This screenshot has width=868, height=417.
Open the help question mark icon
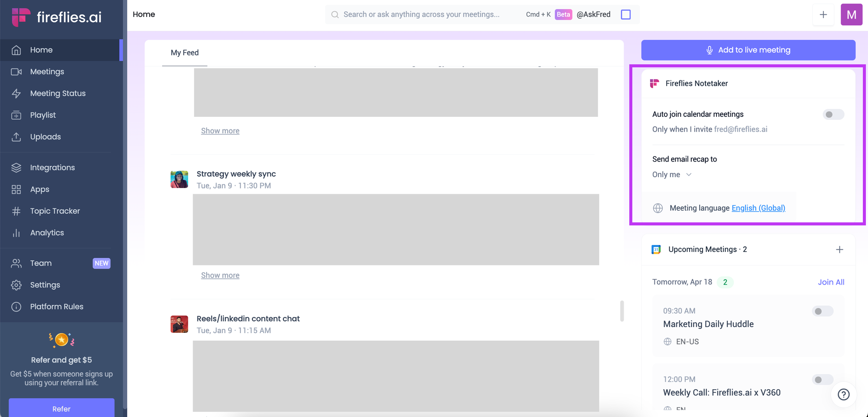843,394
